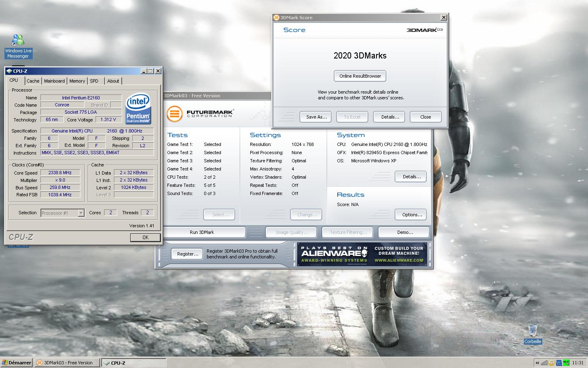This screenshot has width=588, height=368.
Task: Click the 3DMark Score title bar icon
Action: tap(276, 18)
